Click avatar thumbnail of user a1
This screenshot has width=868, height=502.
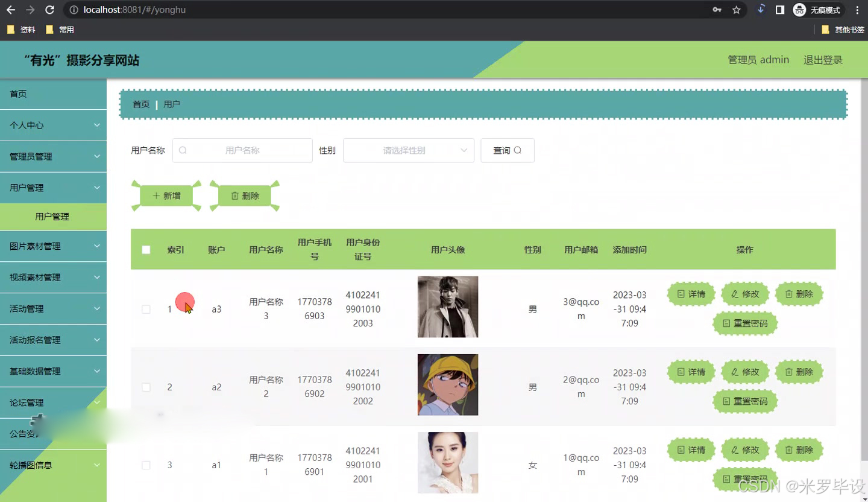(x=448, y=462)
